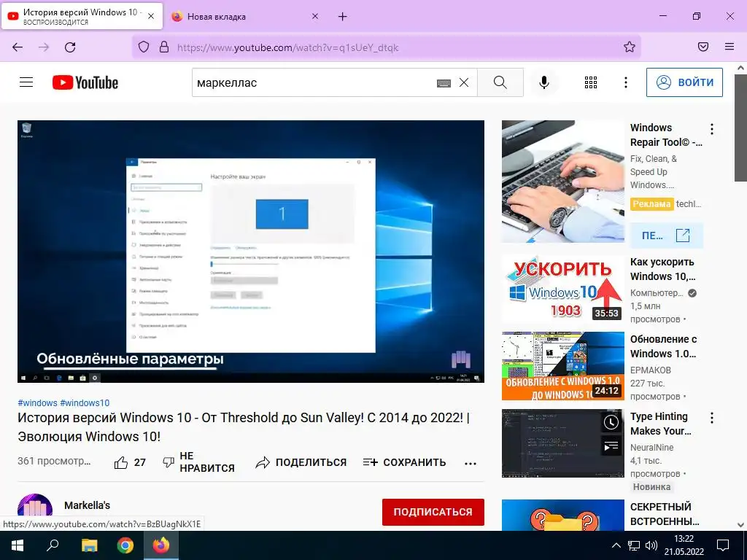Viewport: 747px width, 560px height.
Task: Close the YouTube video tab
Action: pyautogui.click(x=151, y=16)
